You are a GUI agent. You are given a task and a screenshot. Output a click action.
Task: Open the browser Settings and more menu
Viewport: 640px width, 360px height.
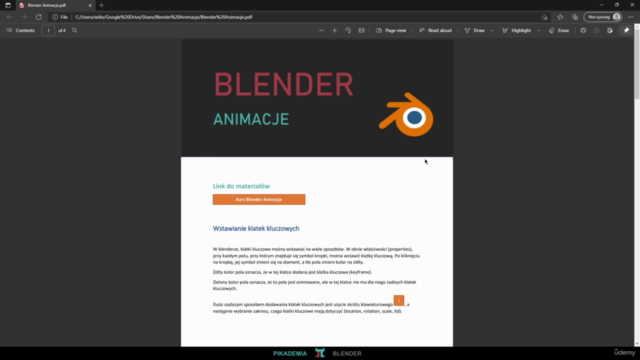click(x=631, y=17)
